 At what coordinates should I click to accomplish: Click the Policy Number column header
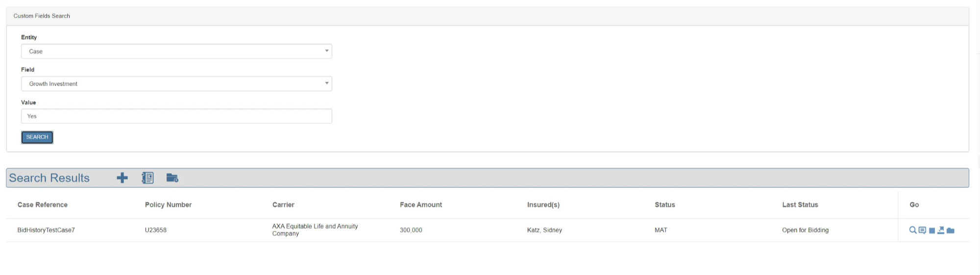[168, 205]
